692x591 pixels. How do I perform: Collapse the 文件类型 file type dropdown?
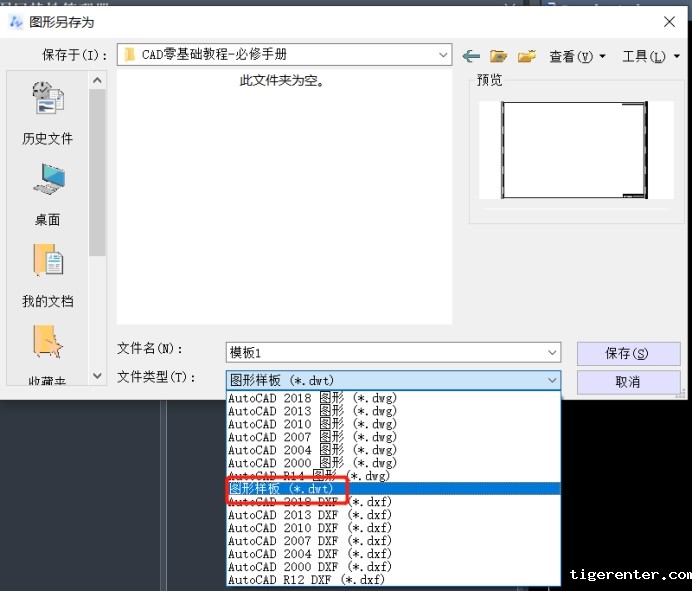[x=552, y=380]
